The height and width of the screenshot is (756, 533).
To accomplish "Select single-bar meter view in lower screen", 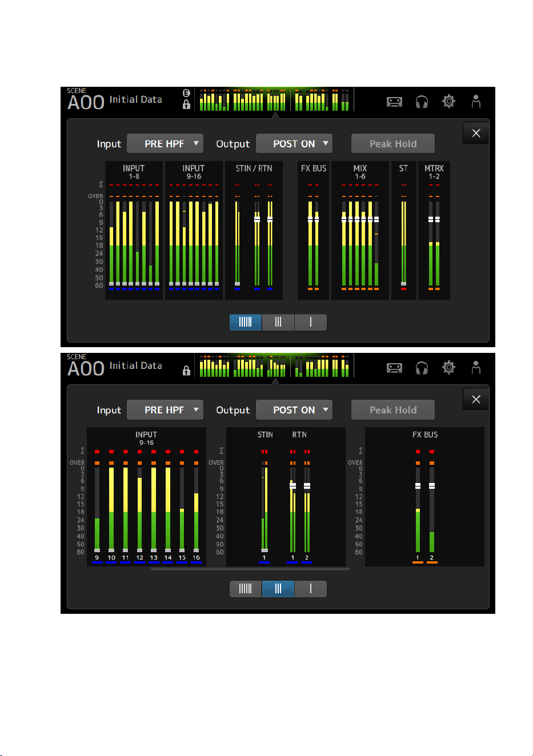I will [311, 589].
